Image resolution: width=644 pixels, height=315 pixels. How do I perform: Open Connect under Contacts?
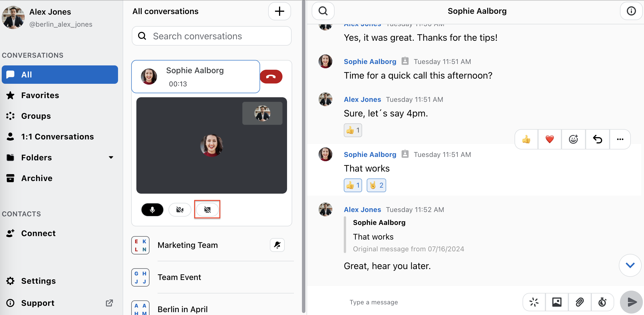tap(60, 233)
